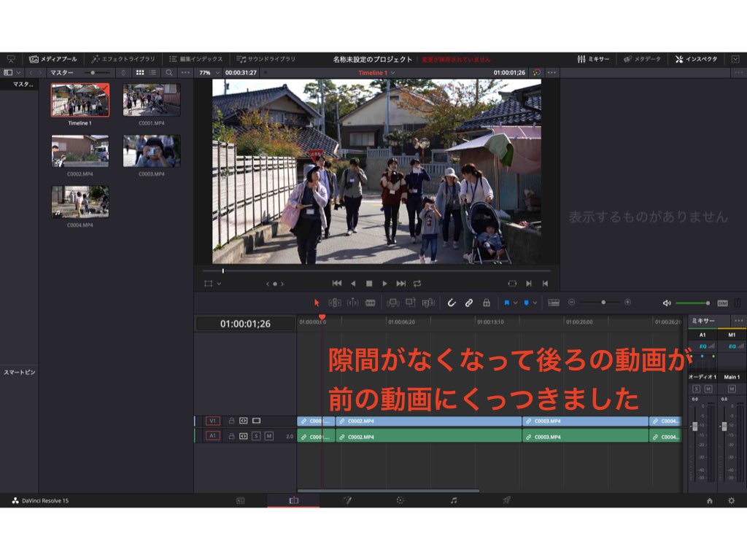Switch media pool to thumbnail view
The image size is (747, 560).
(140, 72)
